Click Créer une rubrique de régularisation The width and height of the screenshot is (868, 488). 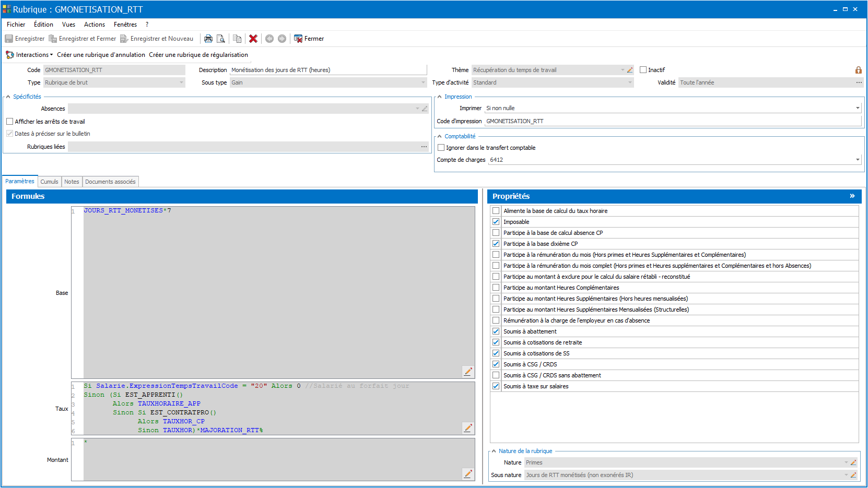(x=198, y=55)
